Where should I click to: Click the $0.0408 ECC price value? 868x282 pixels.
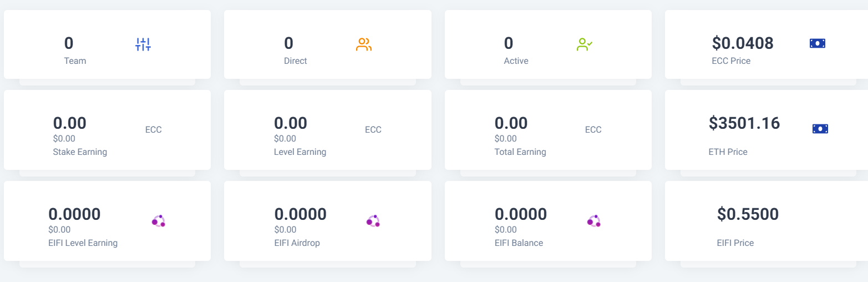[742, 43]
